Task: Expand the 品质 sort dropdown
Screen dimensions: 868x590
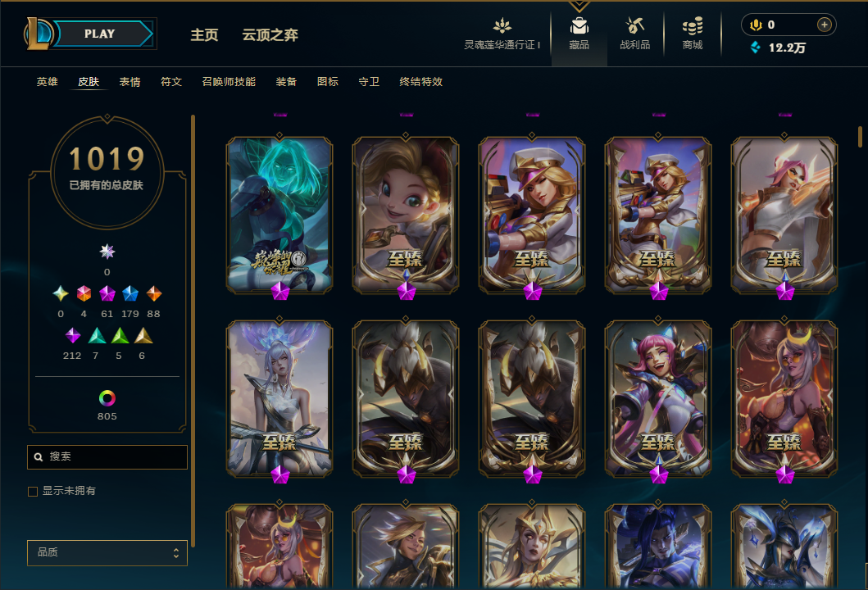Action: (107, 552)
